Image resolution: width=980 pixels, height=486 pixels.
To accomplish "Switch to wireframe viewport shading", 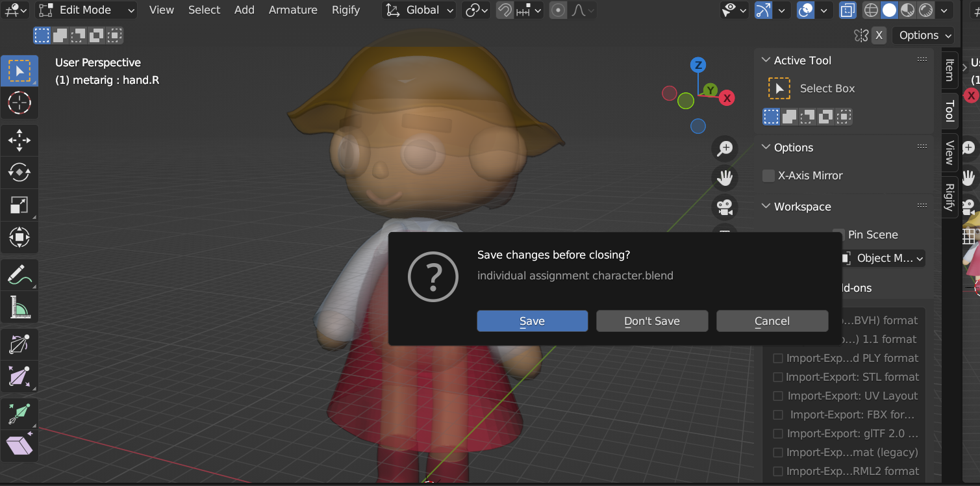I will (872, 10).
